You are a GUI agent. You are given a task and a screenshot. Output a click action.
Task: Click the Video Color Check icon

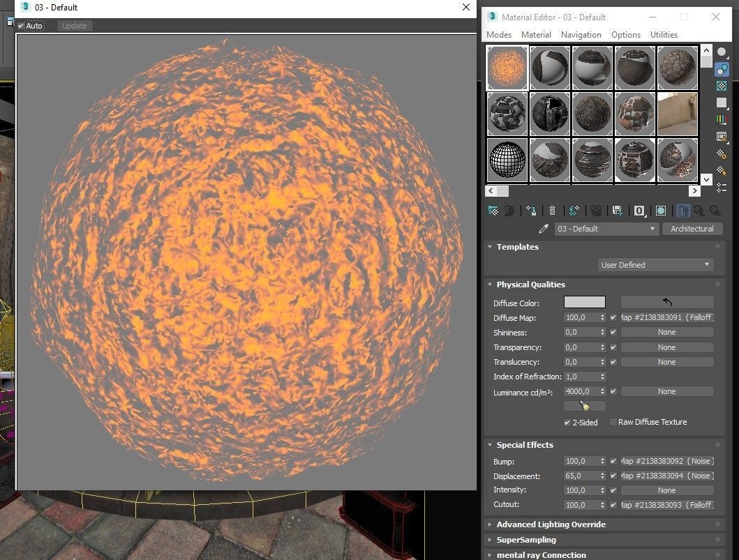pos(722,120)
